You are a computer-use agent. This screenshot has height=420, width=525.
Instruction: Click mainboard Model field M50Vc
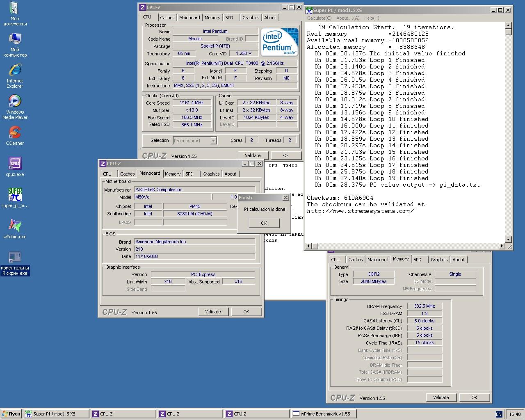[x=173, y=197]
